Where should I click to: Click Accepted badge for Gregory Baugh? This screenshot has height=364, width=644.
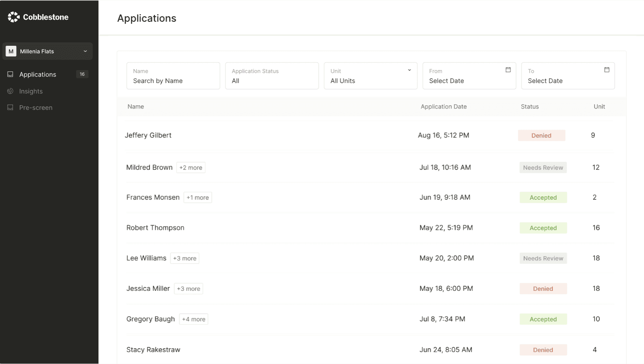tap(543, 319)
